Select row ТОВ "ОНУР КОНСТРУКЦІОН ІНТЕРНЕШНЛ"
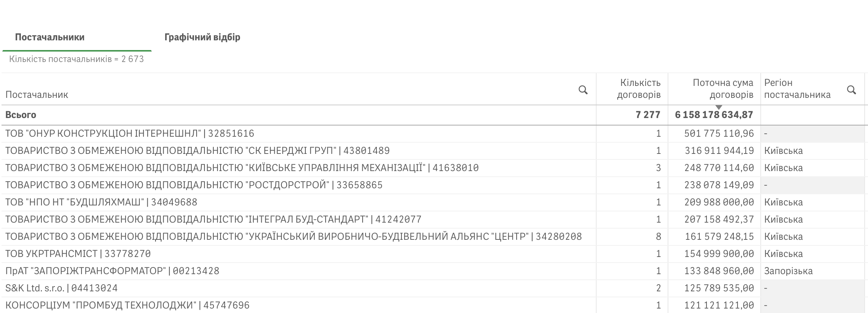Screen dimensions: 868x313 pyautogui.click(x=130, y=133)
